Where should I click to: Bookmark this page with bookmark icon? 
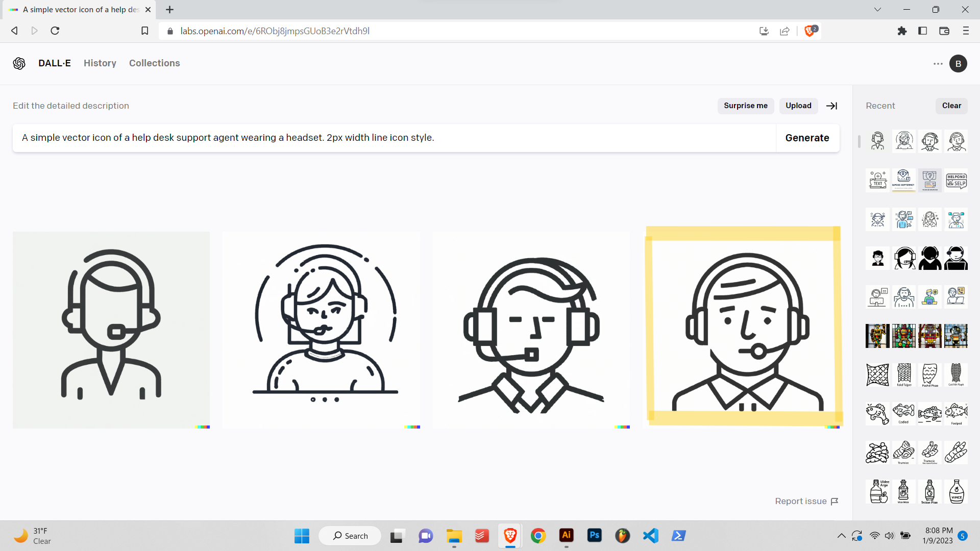(145, 31)
